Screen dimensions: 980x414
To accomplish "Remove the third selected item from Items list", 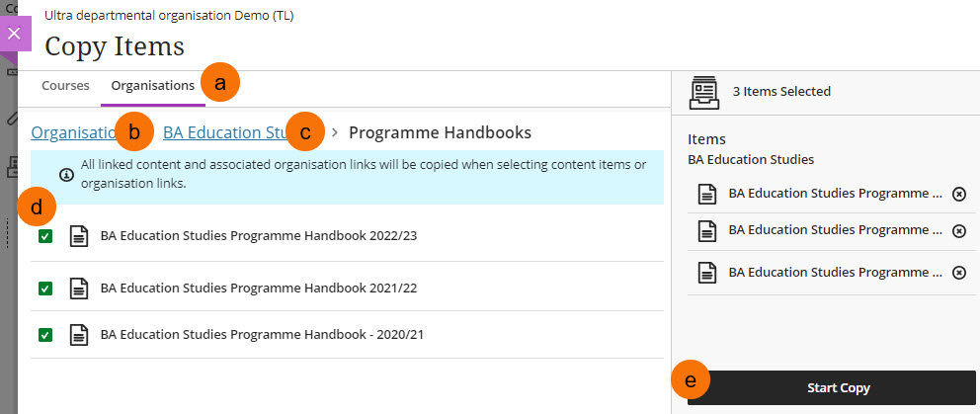I will pyautogui.click(x=958, y=272).
